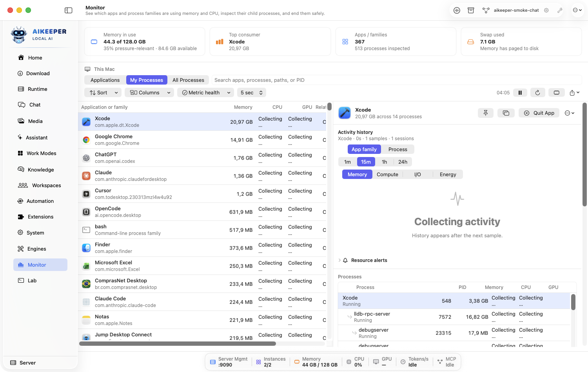The height and width of the screenshot is (372, 588).
Task: Focus the process search field
Action: [397, 80]
